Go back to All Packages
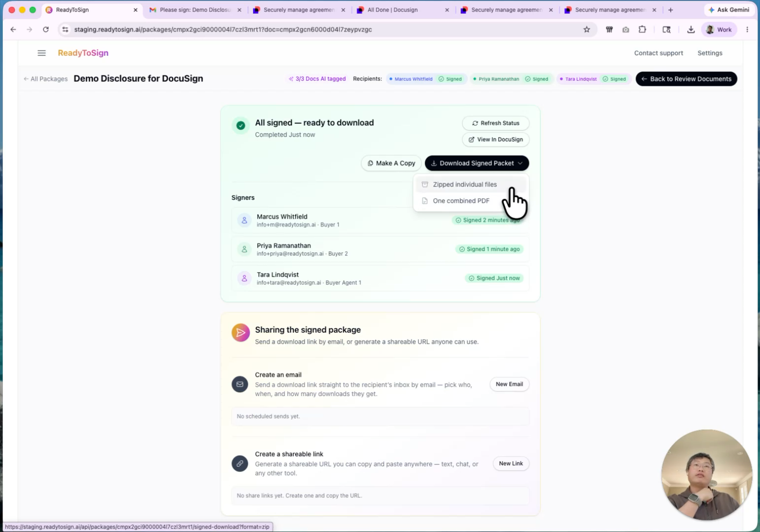The width and height of the screenshot is (760, 532). point(45,79)
